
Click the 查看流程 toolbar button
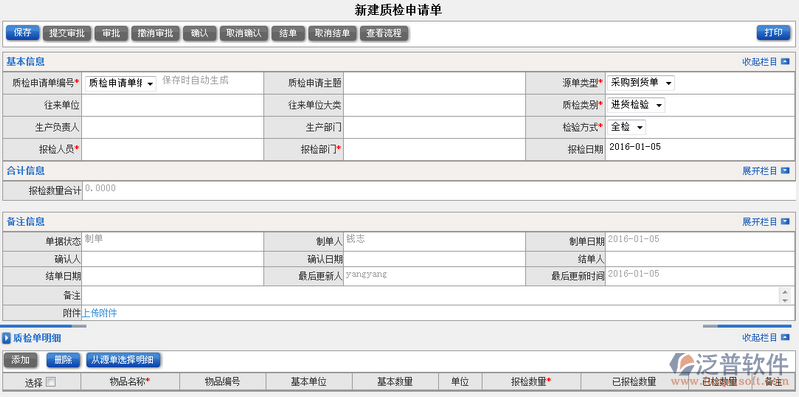pyautogui.click(x=384, y=34)
